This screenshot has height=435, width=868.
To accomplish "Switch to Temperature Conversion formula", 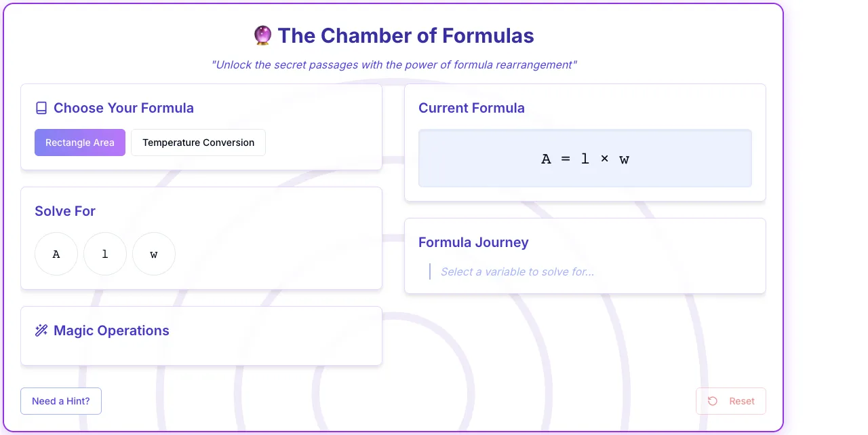I will (199, 143).
